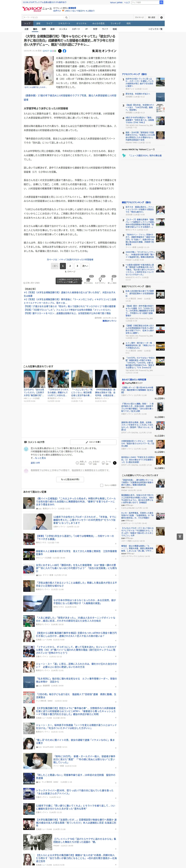Click 次へ next page button
Image resolution: width=186 pixels, height=868 pixels.
tap(85, 266)
